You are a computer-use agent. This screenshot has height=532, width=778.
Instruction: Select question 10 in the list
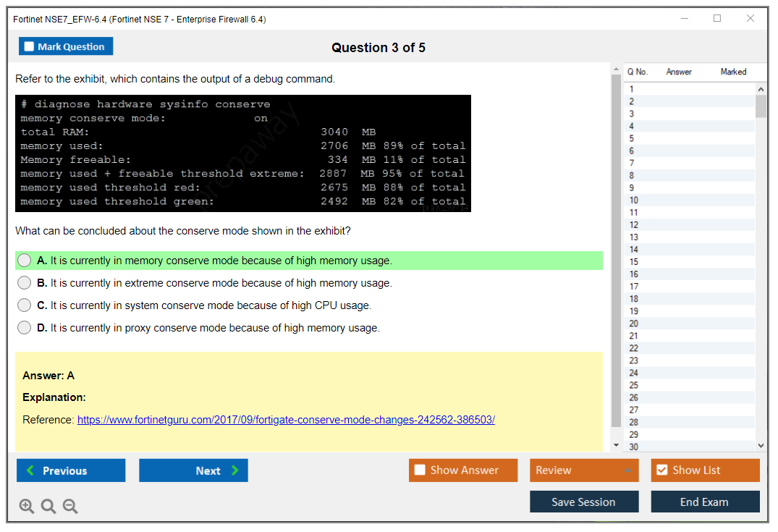634,200
